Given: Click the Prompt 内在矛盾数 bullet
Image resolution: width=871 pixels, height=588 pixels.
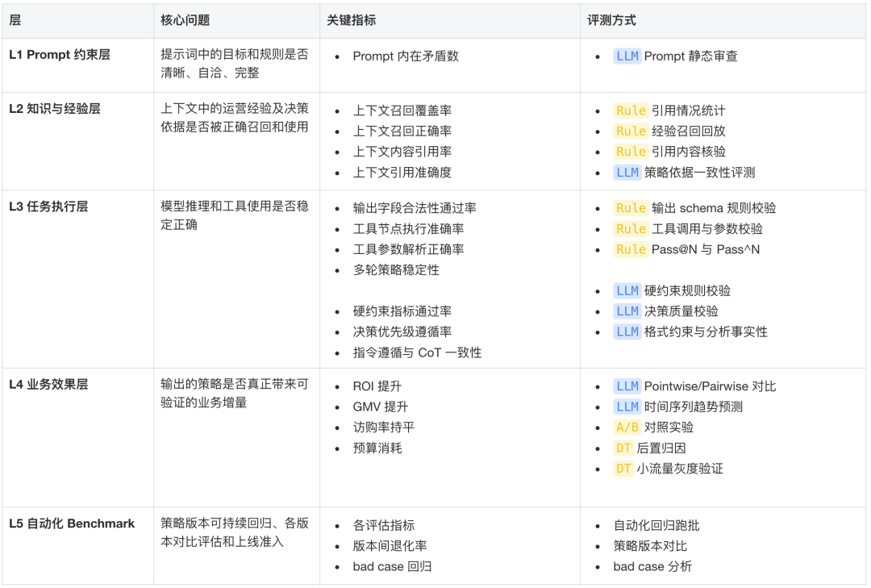Looking at the screenshot, I should click(406, 56).
